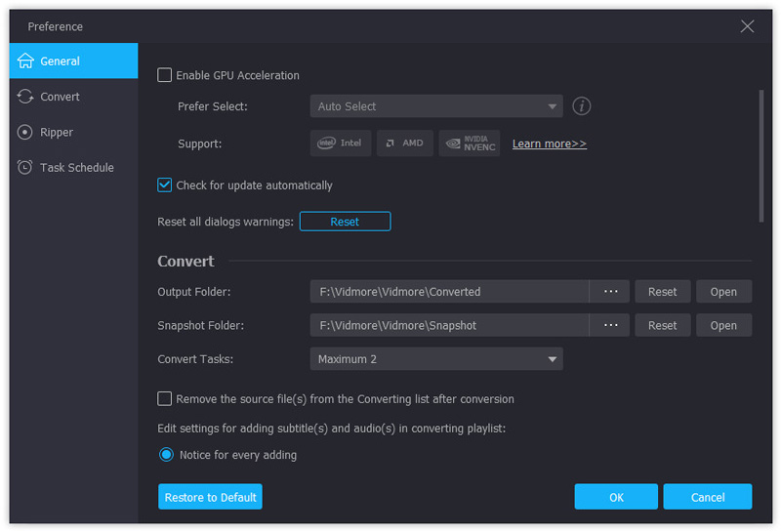Click the info icon beside Prefer Select
The width and height of the screenshot is (781, 532).
click(582, 106)
